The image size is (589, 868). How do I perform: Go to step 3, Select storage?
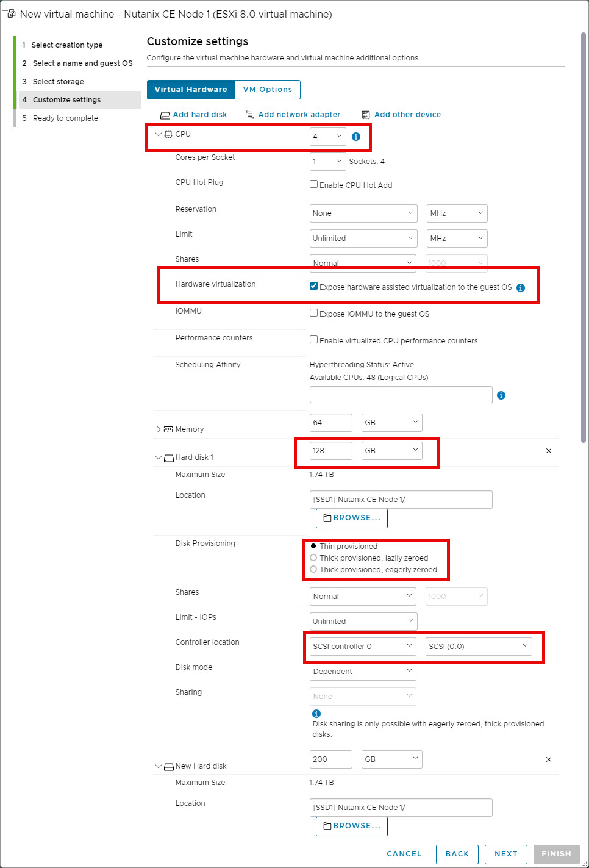point(59,81)
